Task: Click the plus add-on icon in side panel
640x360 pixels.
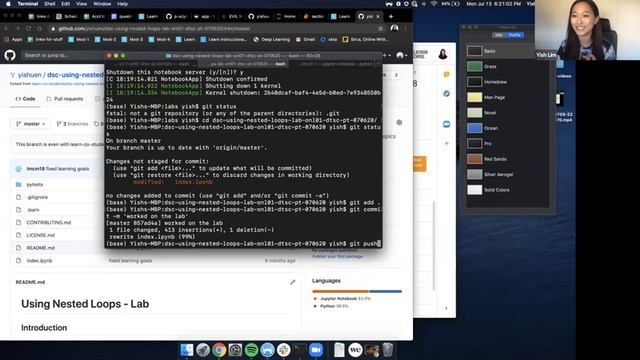Action: pos(447,143)
